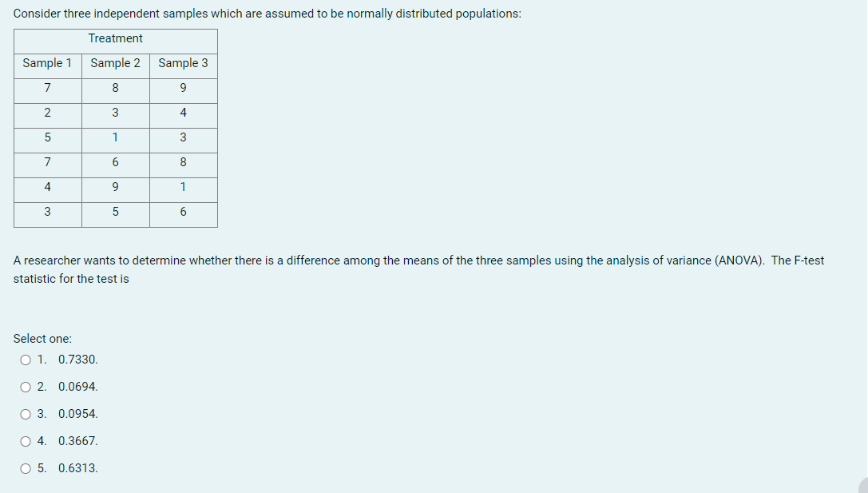Click the Sample 3 column header
The height and width of the screenshot is (493, 868).
coord(183,63)
